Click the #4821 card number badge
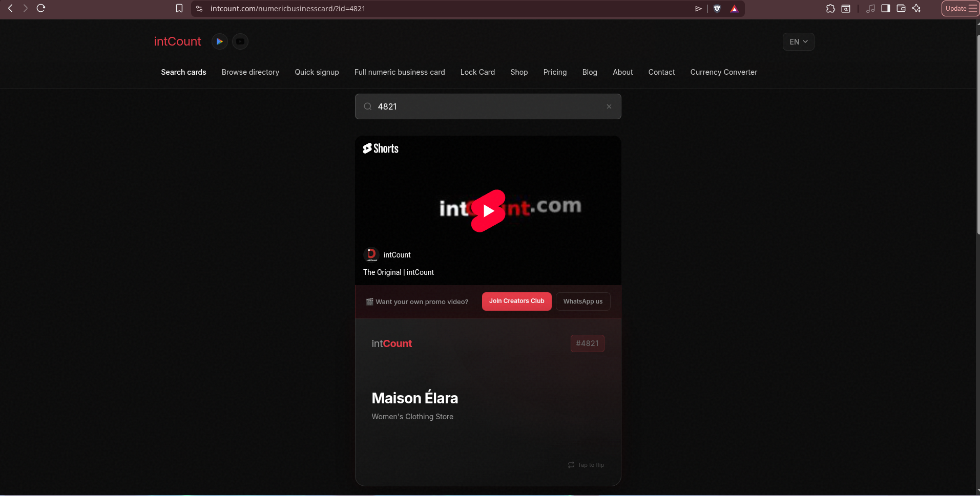This screenshot has height=496, width=980. [587, 343]
